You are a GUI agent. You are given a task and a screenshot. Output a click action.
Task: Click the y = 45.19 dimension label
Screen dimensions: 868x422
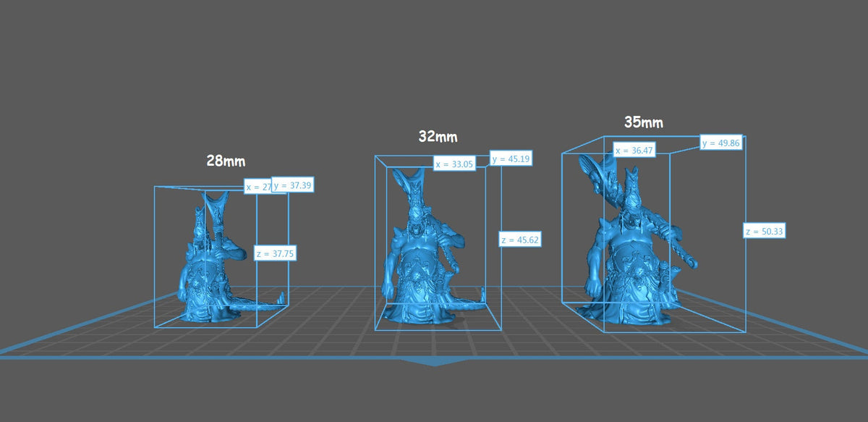tap(511, 159)
